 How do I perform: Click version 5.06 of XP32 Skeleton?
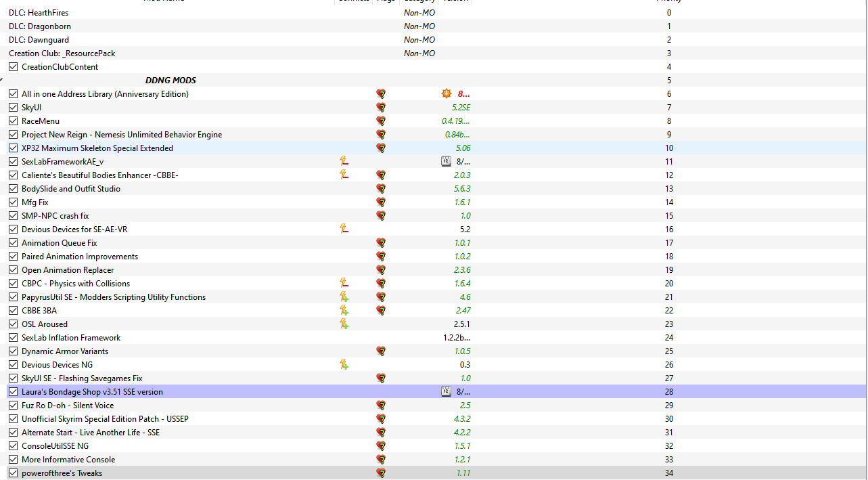(x=463, y=148)
